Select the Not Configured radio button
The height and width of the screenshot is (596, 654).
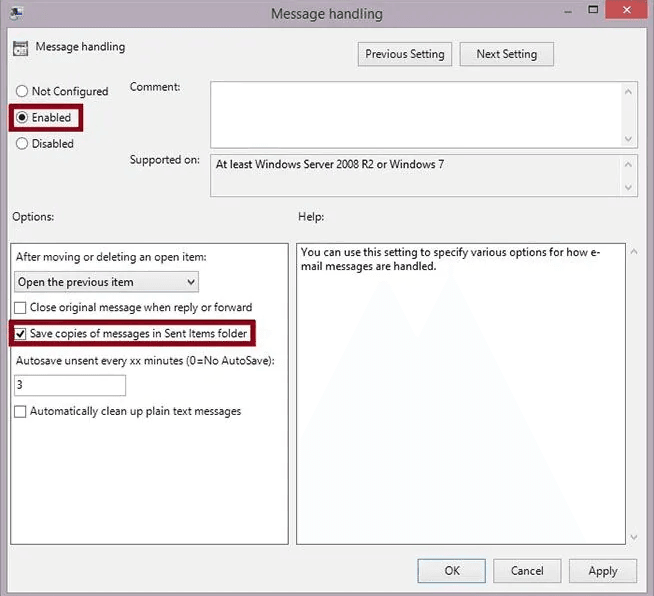(22, 91)
